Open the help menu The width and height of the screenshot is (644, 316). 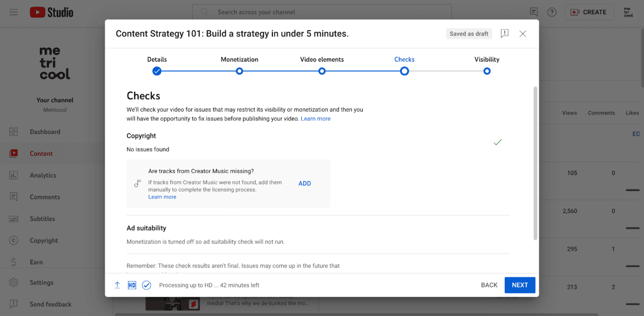[552, 12]
